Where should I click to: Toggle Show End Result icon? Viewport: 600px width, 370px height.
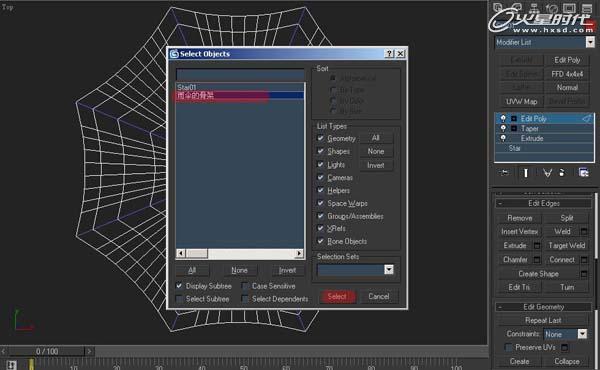click(x=526, y=173)
